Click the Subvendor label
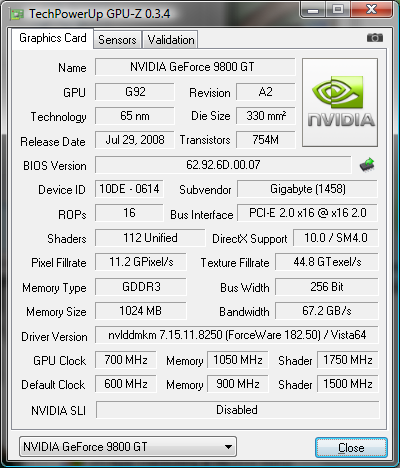This screenshot has width=400, height=468. point(205,190)
